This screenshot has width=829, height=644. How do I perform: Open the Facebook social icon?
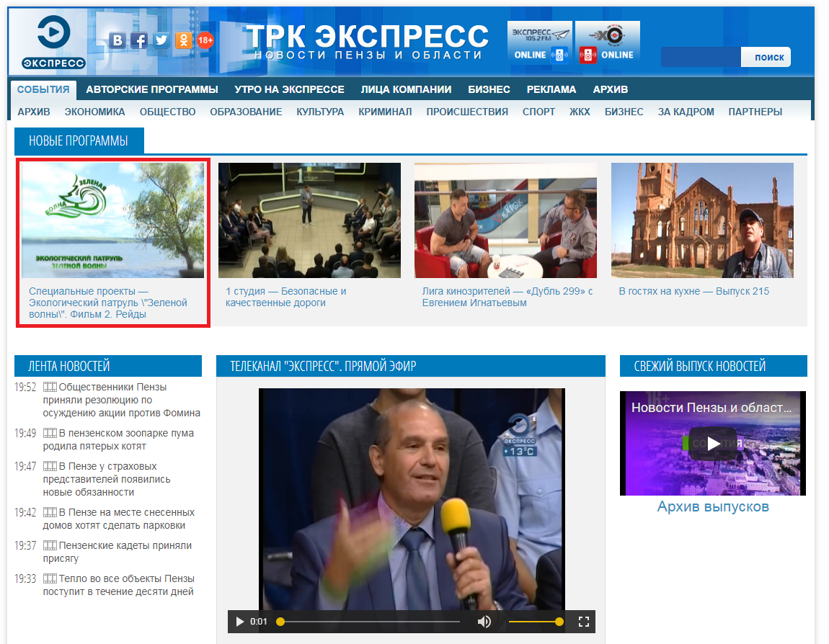pos(139,41)
